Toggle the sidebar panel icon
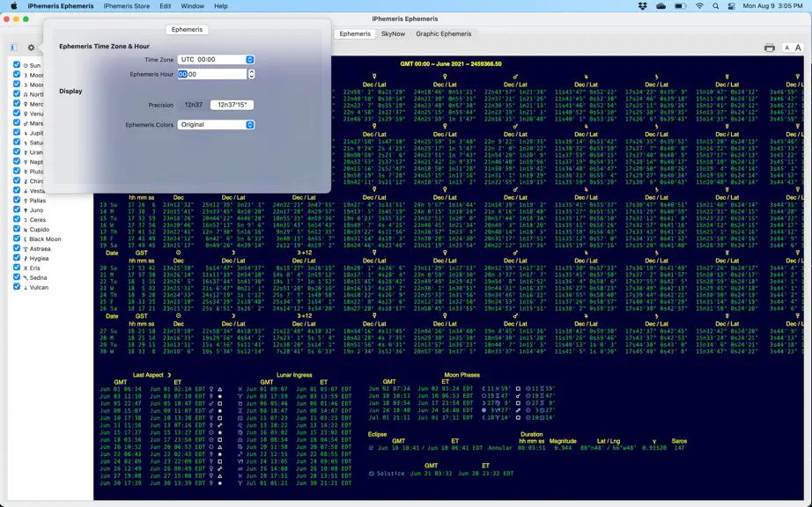The height and width of the screenshot is (507, 812). click(14, 48)
